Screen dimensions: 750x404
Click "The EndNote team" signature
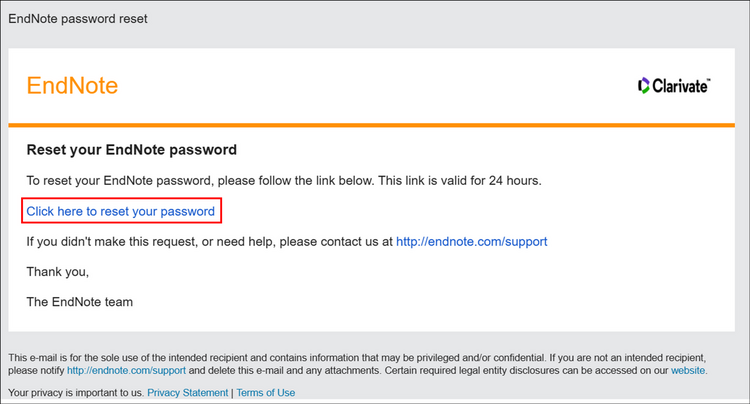[x=79, y=301]
